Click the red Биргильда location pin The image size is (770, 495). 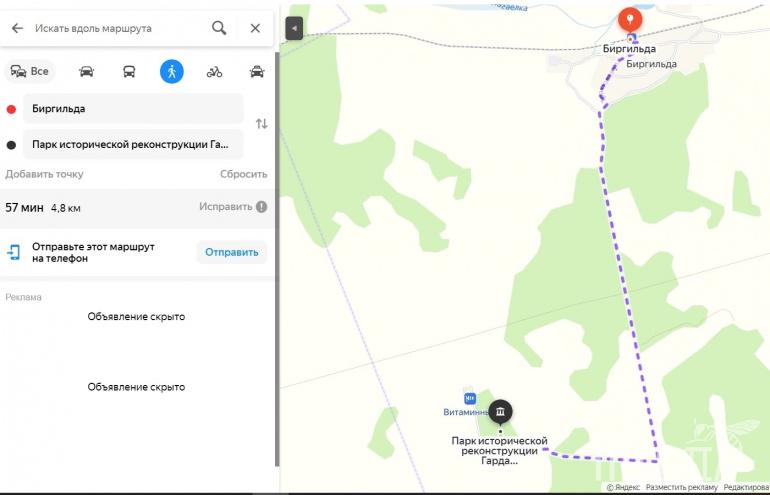[x=630, y=20]
